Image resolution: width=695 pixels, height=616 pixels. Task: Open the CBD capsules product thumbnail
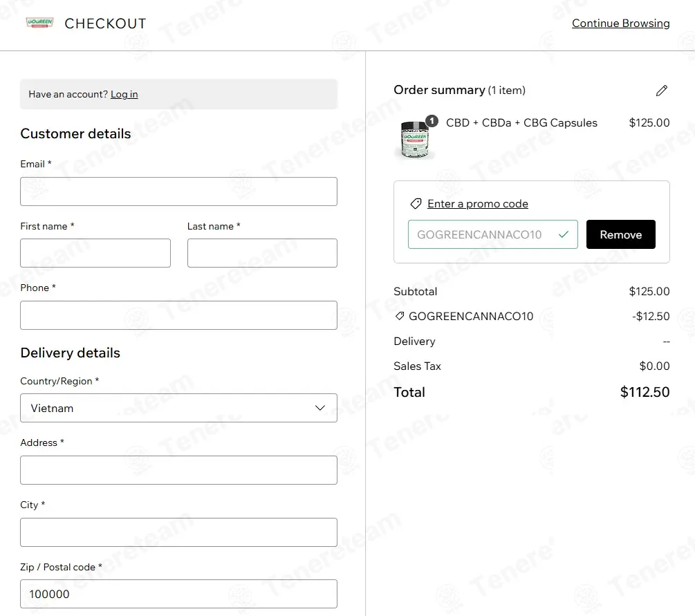coord(415,140)
